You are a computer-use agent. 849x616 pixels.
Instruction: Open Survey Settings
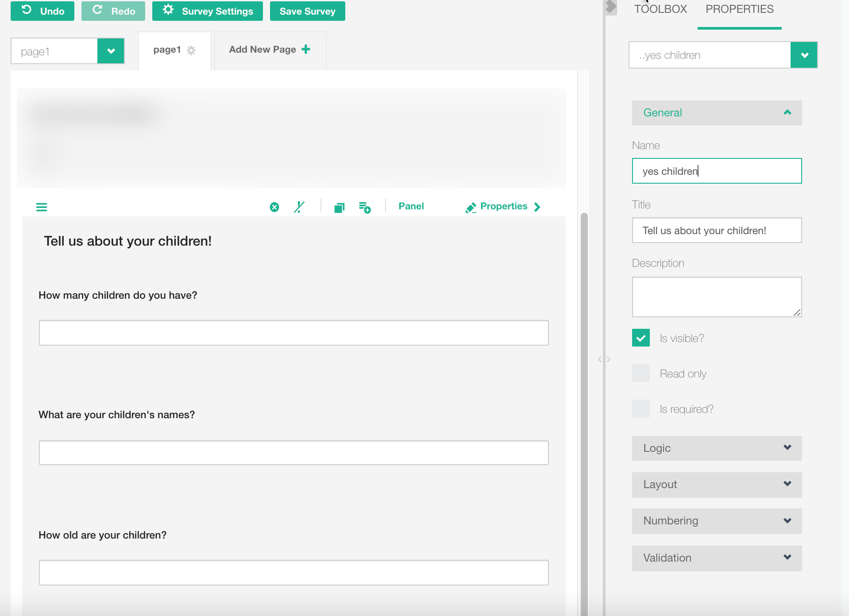(x=207, y=11)
